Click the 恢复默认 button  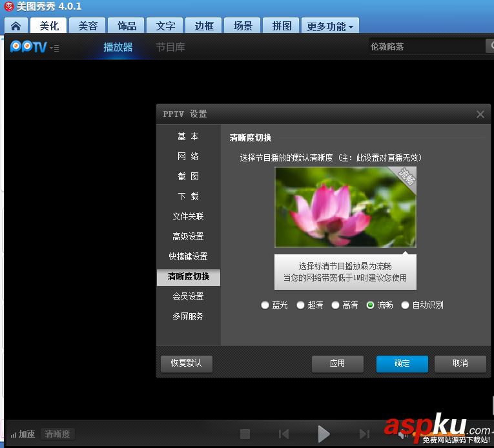(x=187, y=363)
